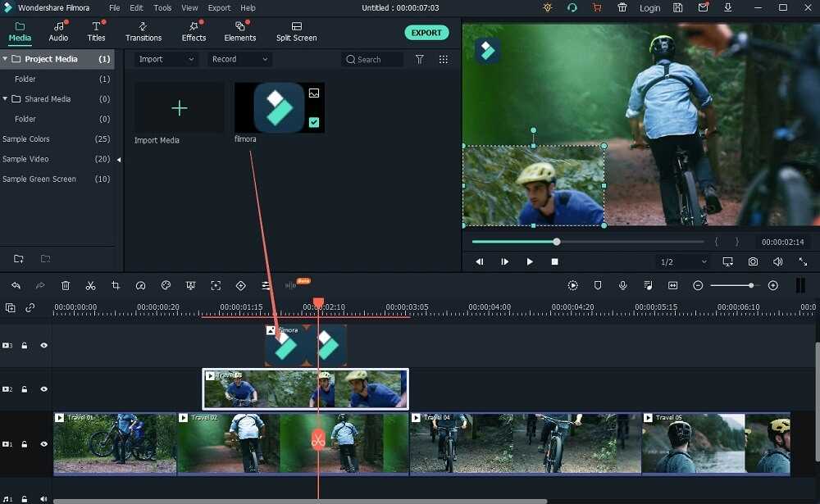Open the Export menu in menu bar
Screen dimensions: 820x504
coord(219,7)
